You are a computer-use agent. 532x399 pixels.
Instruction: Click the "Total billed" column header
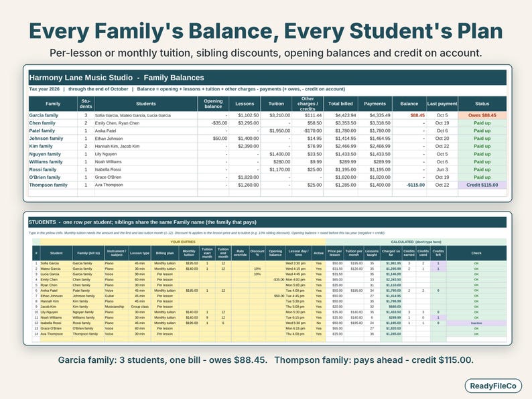click(x=340, y=104)
